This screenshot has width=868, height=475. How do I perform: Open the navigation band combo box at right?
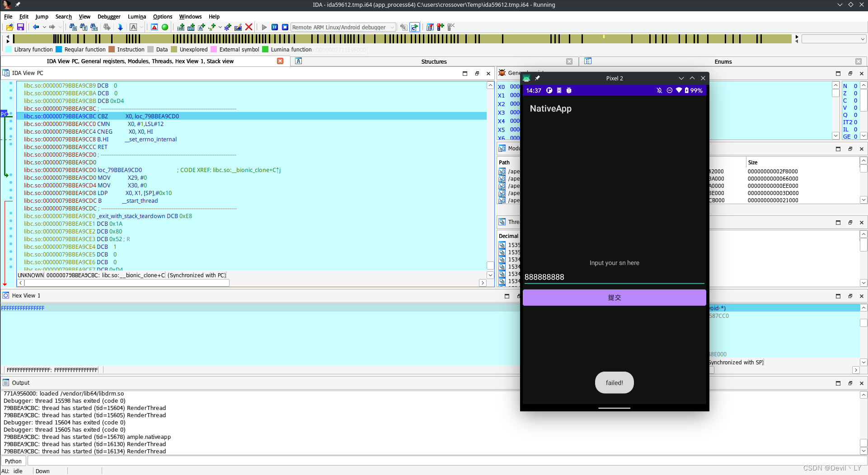coord(834,39)
